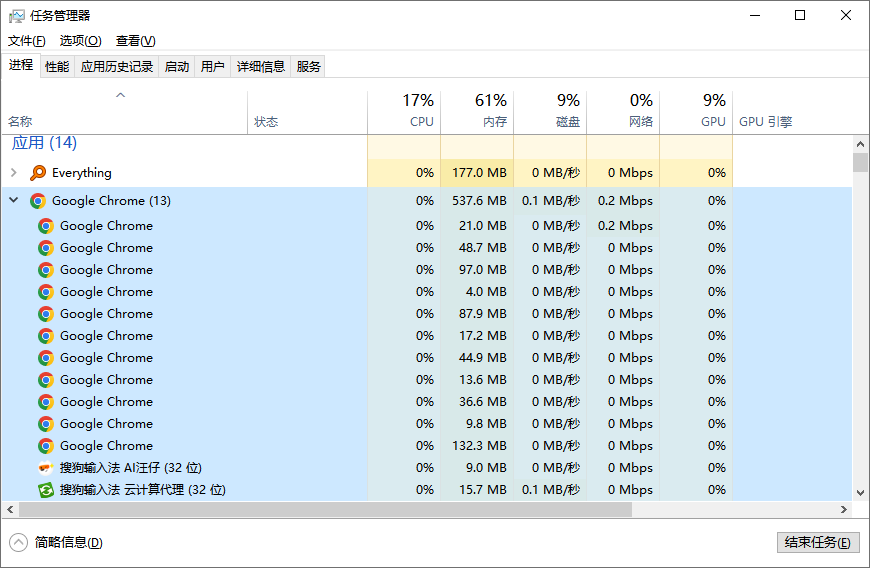Click the 搜狗输入法 AI汪仔 process icon
Viewport: 870px width, 568px height.
[46, 468]
